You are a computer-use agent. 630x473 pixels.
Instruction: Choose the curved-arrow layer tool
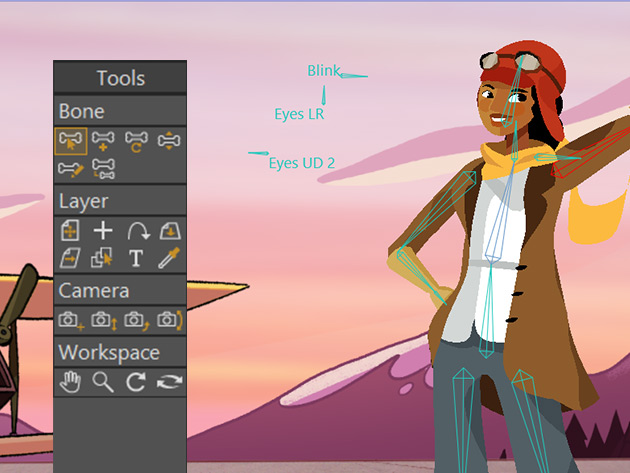138,231
